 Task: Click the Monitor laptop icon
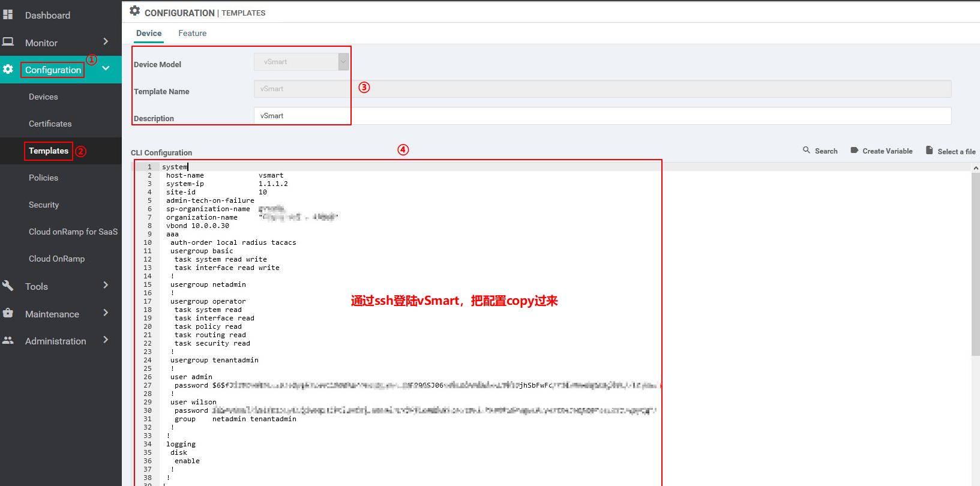tap(8, 42)
